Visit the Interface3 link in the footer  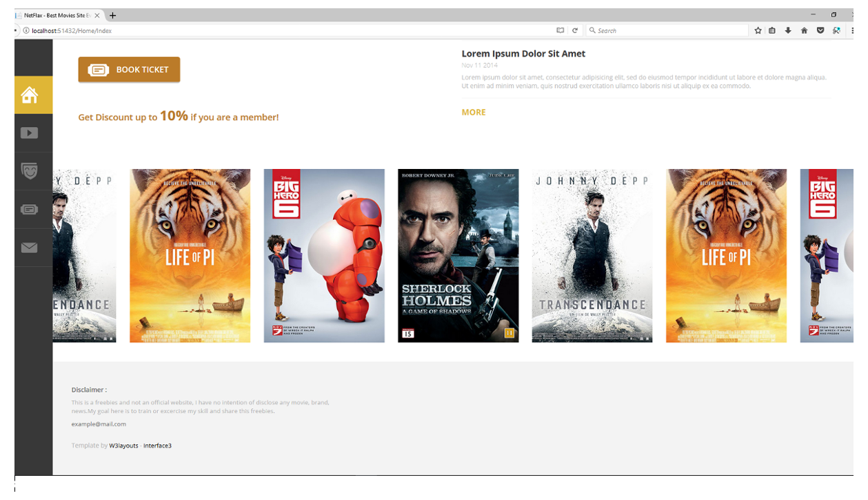157,446
